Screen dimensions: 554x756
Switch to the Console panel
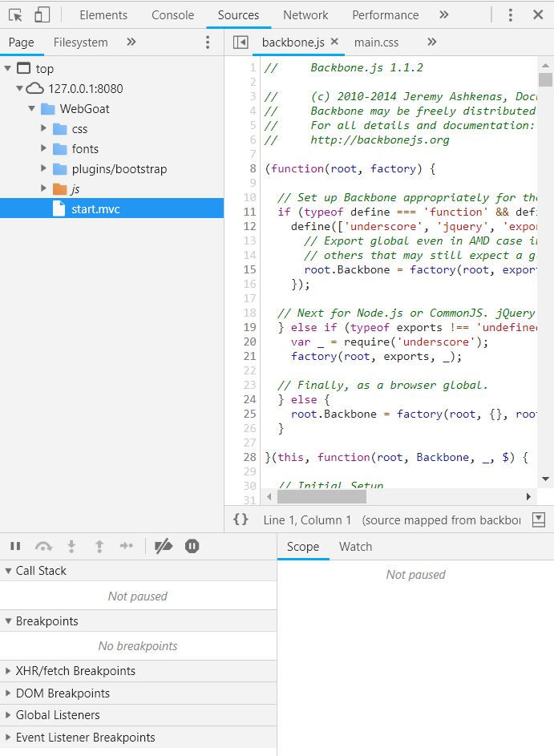click(x=172, y=15)
